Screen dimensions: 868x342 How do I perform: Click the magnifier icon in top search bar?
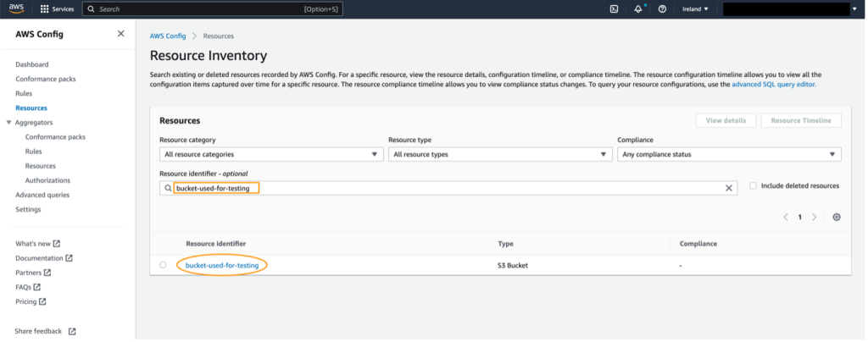point(91,8)
